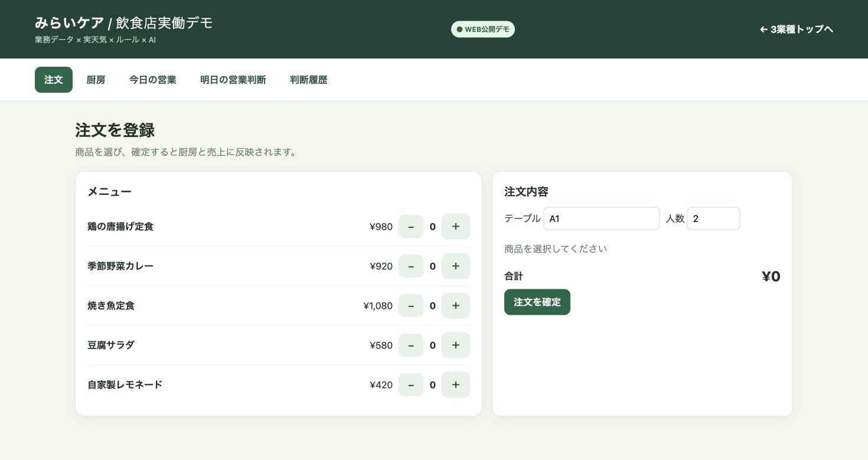Click the みらいケア / 飲食店実働デモ title
868x460 pixels.
point(124,23)
